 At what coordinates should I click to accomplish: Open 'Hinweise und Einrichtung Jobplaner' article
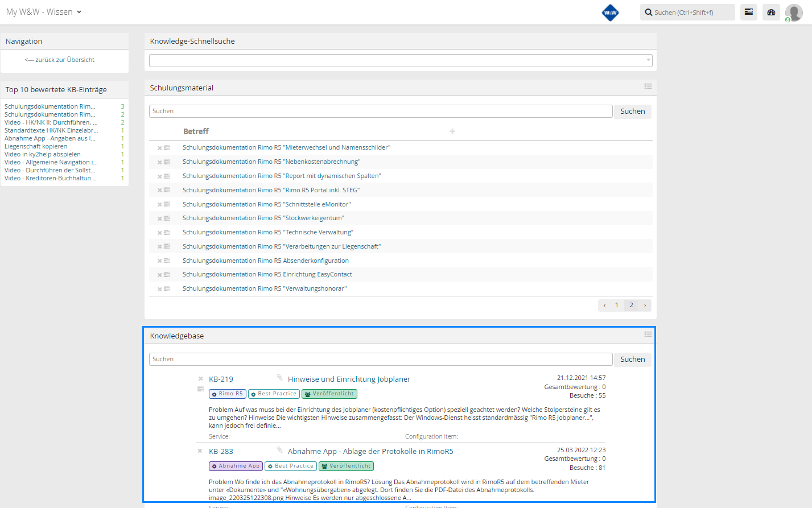pos(349,379)
